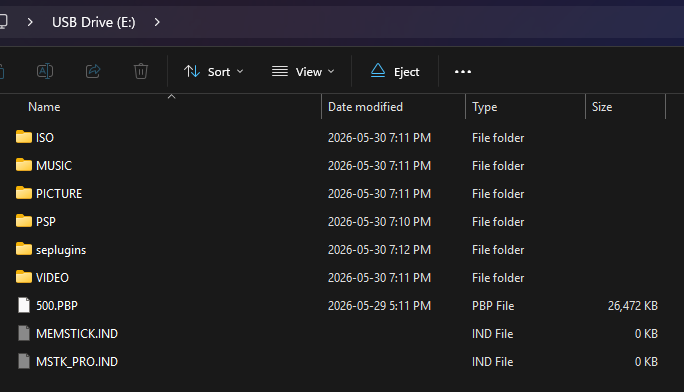Click the 26,472 KB size value
Image resolution: width=684 pixels, height=392 pixels.
(x=633, y=306)
